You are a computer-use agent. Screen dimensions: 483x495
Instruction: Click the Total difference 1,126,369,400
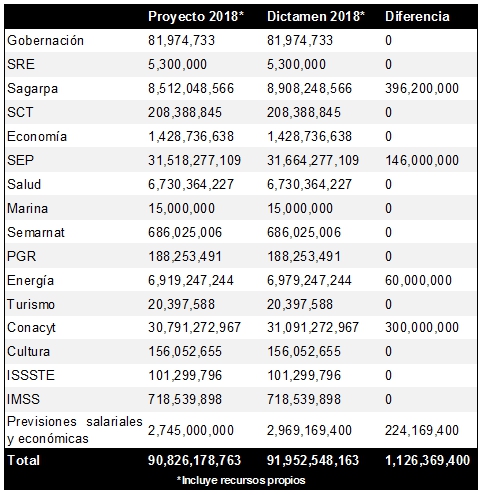(427, 461)
